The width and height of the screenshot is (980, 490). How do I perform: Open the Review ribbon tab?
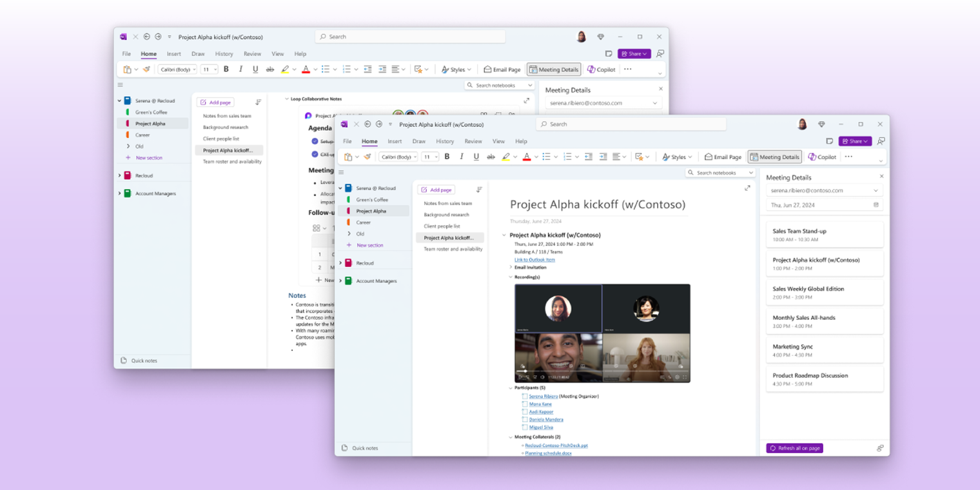tap(473, 141)
